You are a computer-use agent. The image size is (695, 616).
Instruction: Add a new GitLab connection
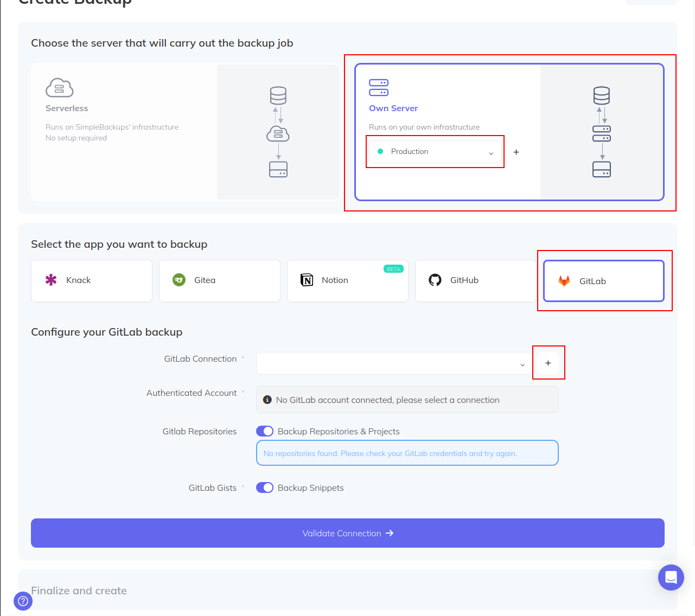coord(548,363)
